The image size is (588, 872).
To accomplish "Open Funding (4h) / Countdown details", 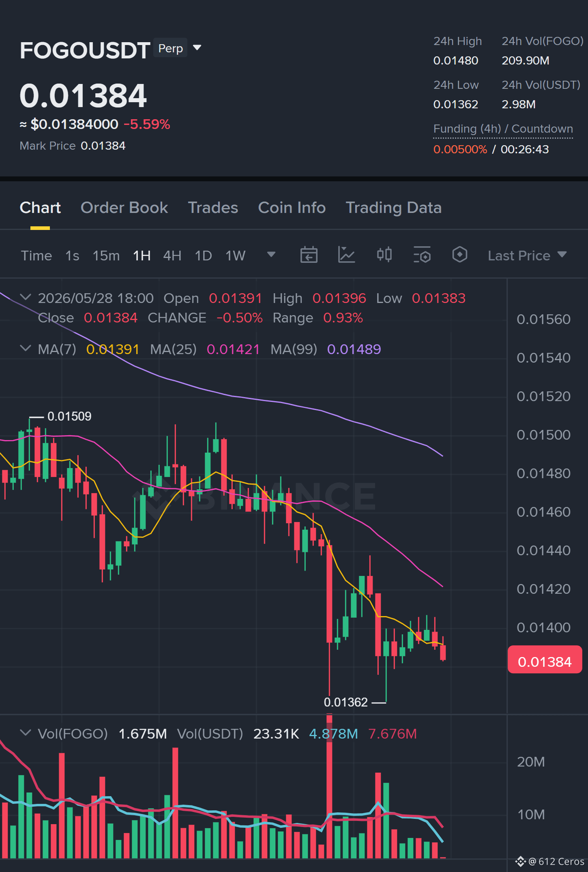I will (503, 129).
